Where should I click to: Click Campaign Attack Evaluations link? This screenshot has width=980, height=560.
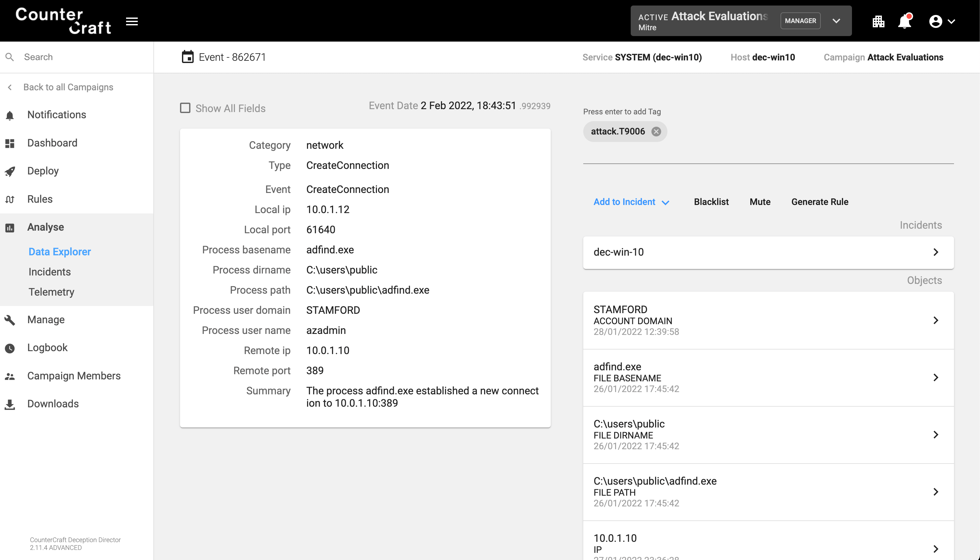[883, 57]
